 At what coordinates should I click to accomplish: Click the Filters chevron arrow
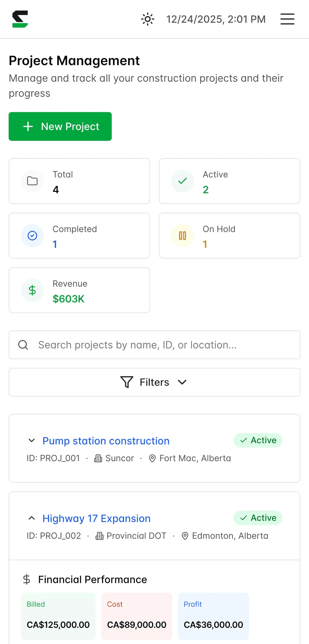pos(182,382)
